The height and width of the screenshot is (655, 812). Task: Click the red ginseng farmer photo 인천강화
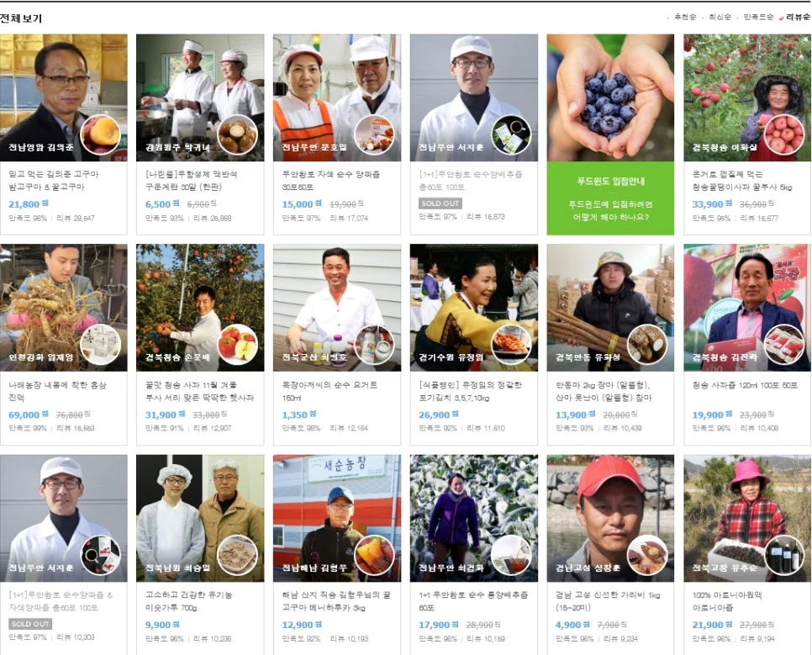[63, 308]
